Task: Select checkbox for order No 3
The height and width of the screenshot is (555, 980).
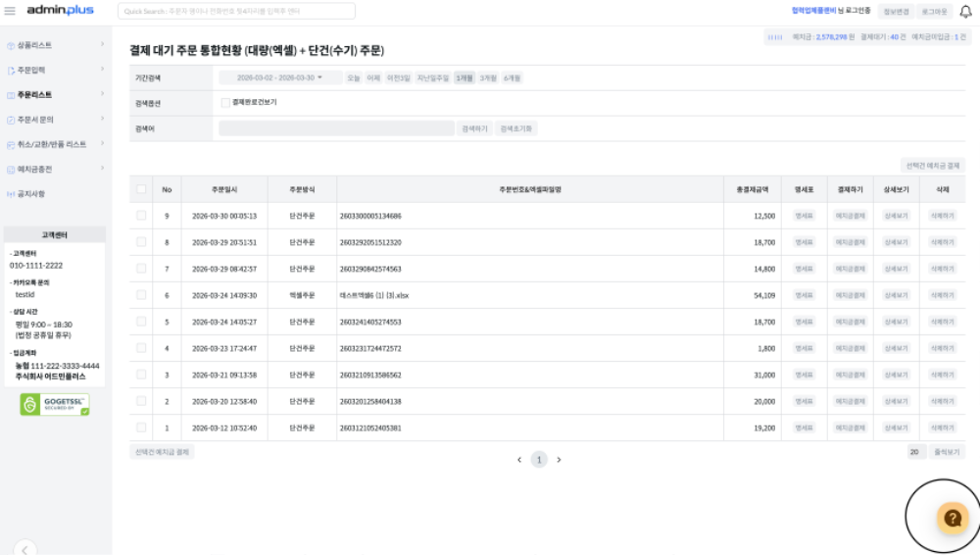Action: pos(141,375)
